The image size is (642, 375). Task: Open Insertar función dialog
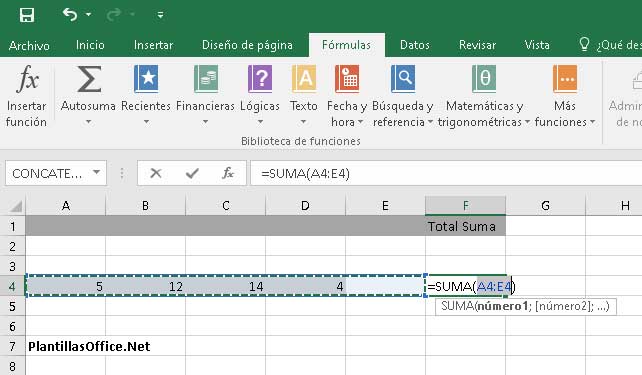click(x=27, y=96)
